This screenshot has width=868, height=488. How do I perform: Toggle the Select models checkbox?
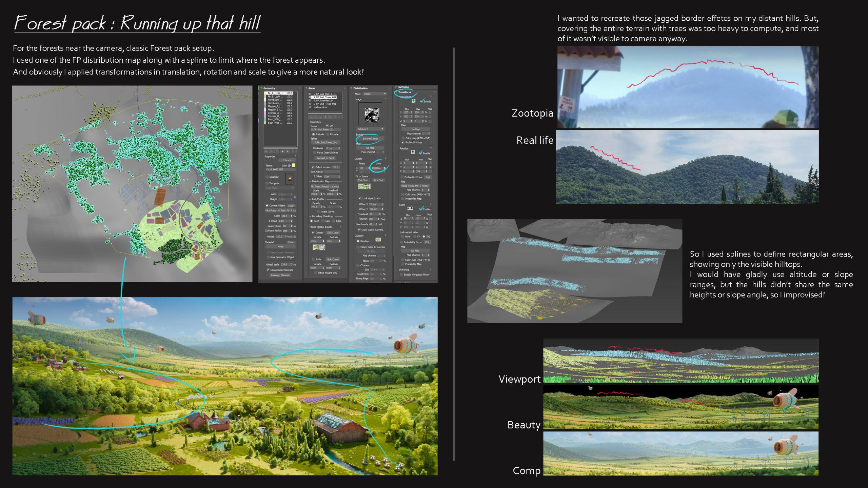pyautogui.click(x=313, y=167)
